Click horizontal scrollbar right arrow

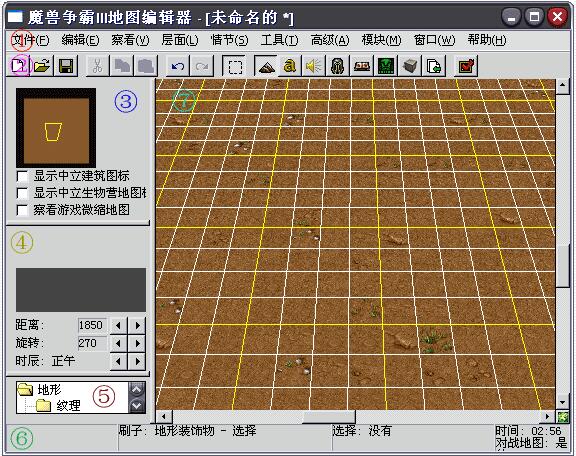pos(548,417)
